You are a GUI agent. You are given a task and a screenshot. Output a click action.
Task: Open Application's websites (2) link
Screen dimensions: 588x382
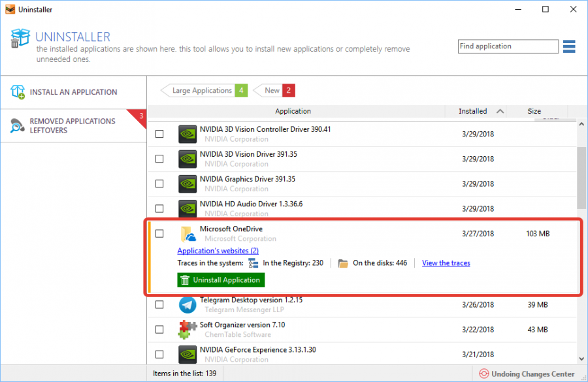click(x=218, y=251)
